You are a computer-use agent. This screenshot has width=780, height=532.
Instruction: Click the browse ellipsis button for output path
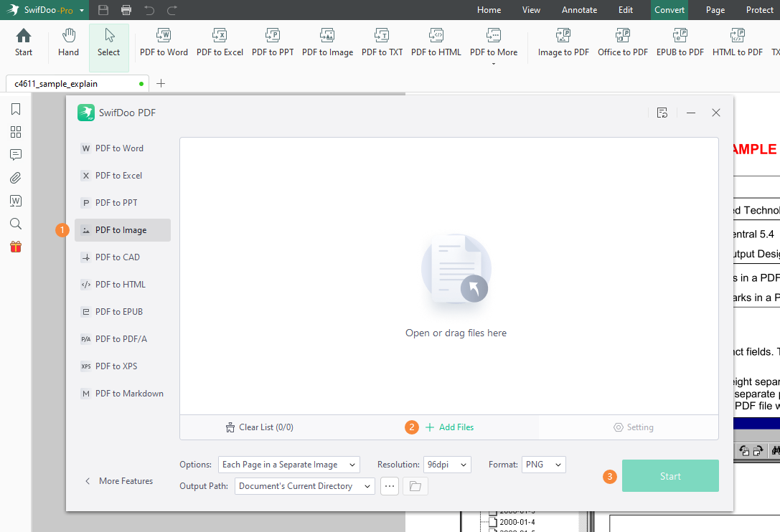coord(390,486)
